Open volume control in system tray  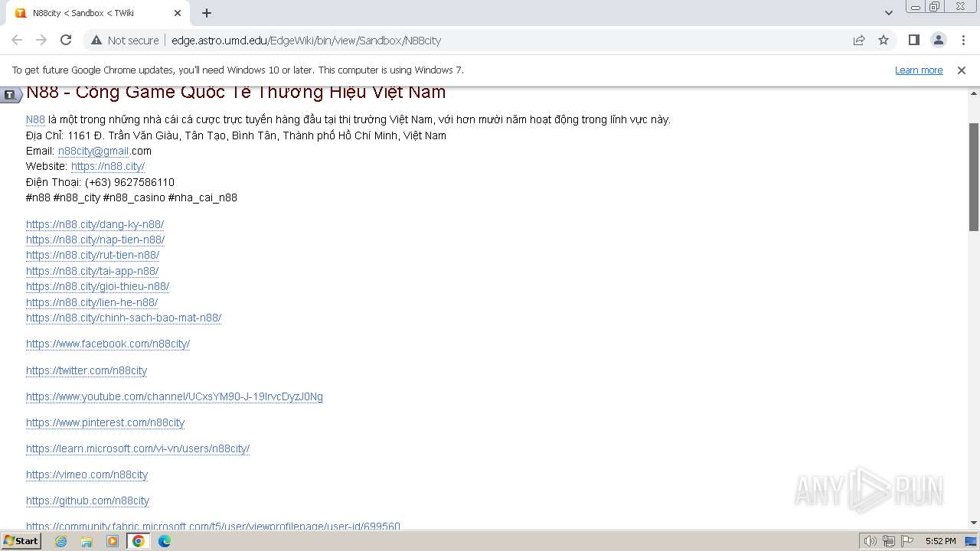(x=870, y=541)
